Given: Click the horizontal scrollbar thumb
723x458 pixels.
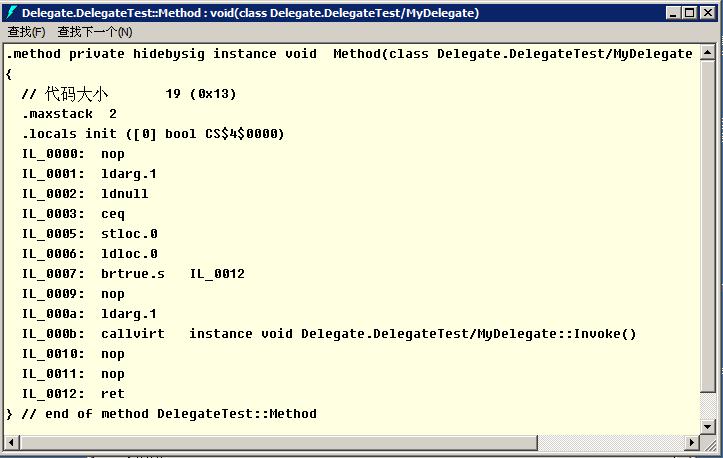Looking at the screenshot, I should (279, 443).
